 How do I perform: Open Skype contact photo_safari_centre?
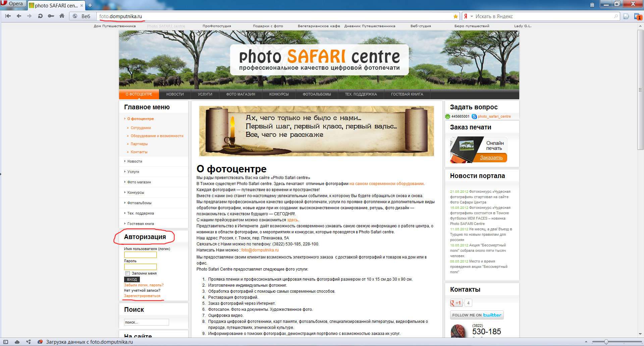click(494, 116)
